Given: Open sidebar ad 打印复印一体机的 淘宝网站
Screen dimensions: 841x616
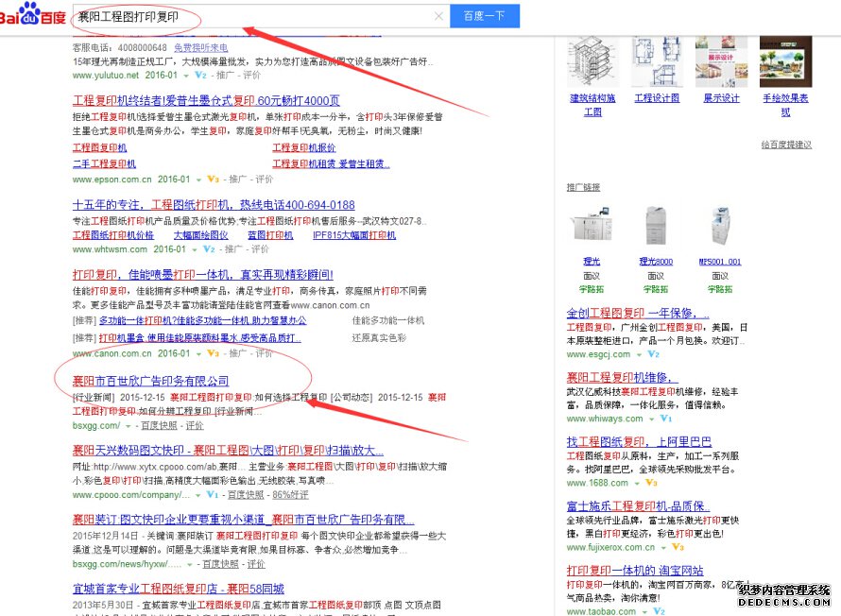Looking at the screenshot, I should 634,571.
